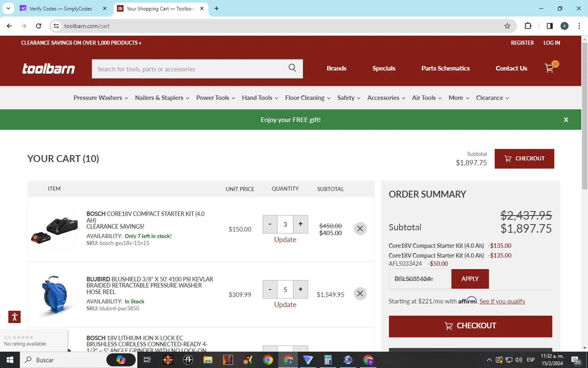Show hidden system tray icons

[x=489, y=360]
